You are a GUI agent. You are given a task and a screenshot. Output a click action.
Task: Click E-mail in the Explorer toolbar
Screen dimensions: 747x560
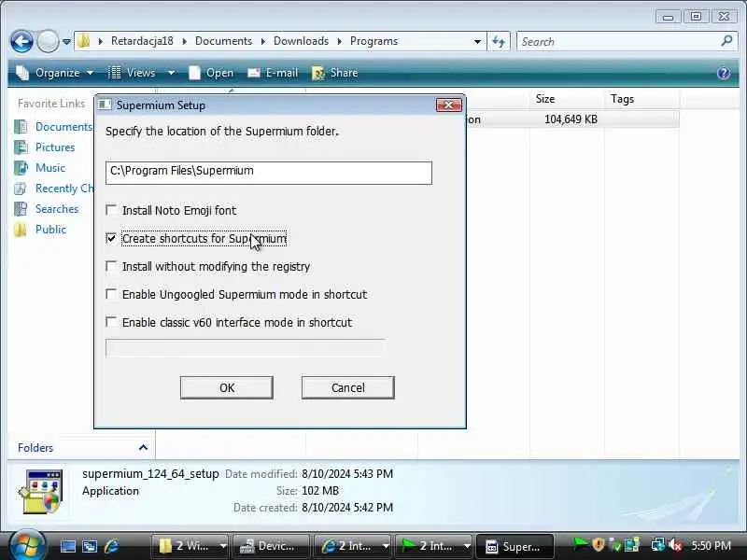[273, 73]
